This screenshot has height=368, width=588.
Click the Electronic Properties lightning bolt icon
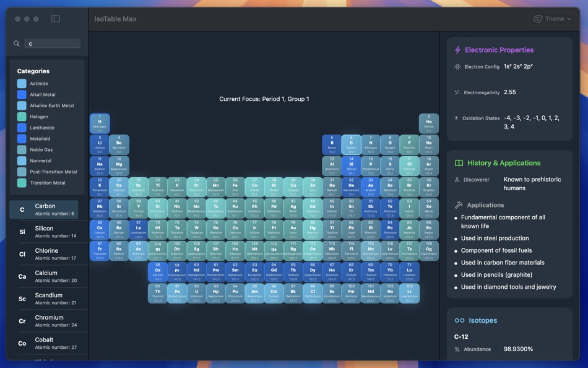[x=458, y=50]
